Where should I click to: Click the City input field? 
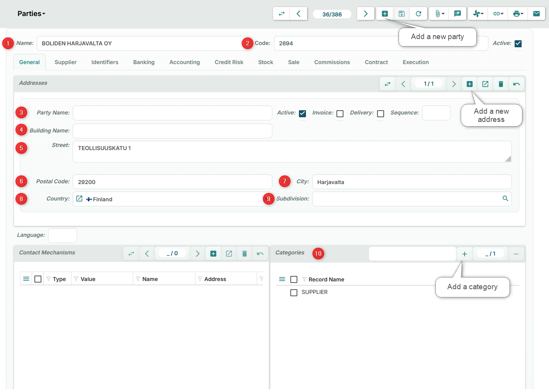pos(412,182)
